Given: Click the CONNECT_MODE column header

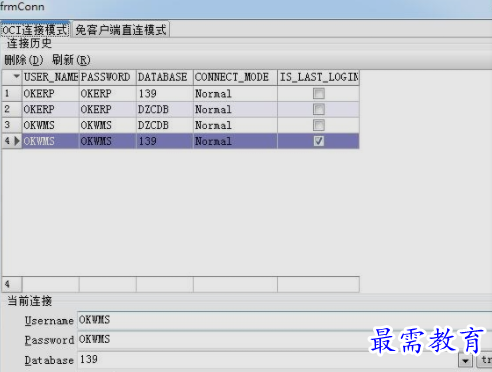Looking at the screenshot, I should coord(235,77).
